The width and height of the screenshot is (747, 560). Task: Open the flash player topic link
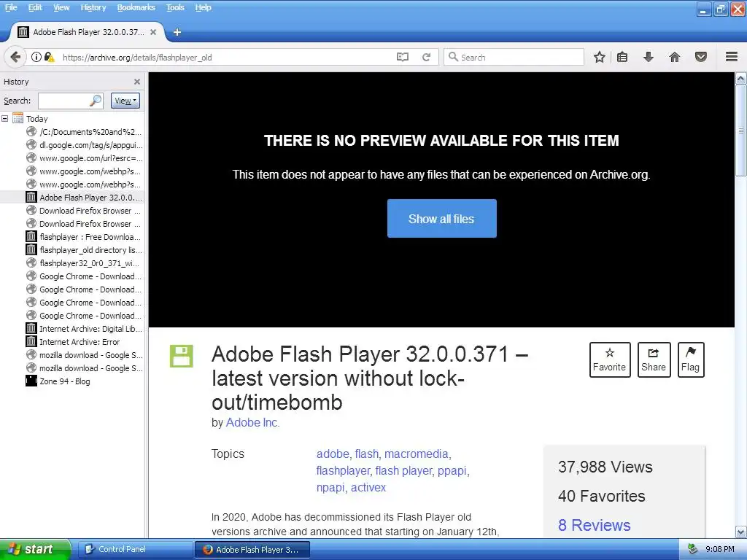tap(403, 470)
